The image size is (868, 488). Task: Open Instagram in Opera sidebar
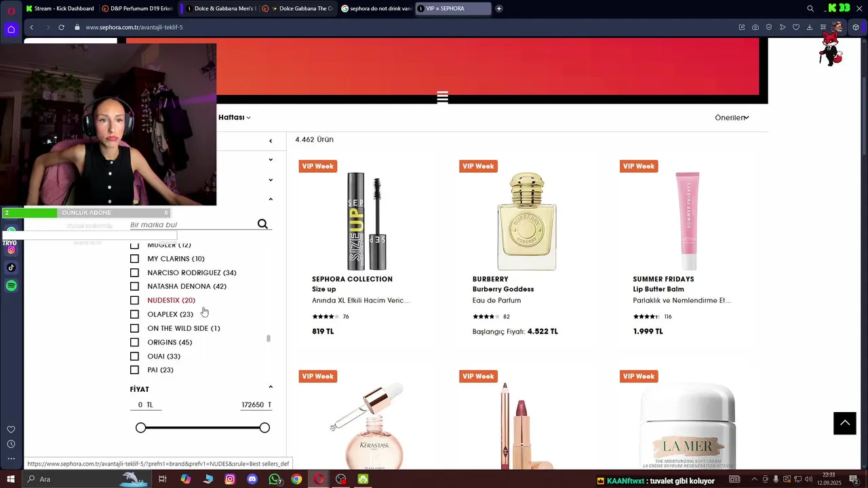[x=11, y=249]
